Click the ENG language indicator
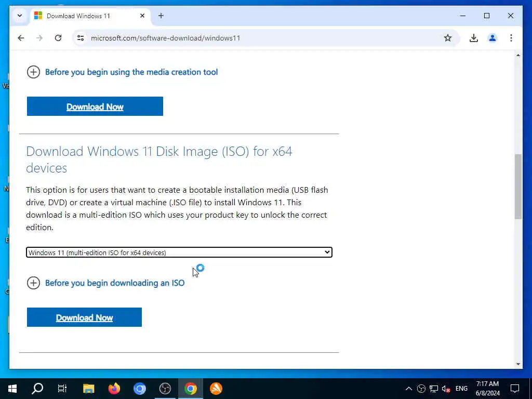The height and width of the screenshot is (399, 532). (461, 389)
